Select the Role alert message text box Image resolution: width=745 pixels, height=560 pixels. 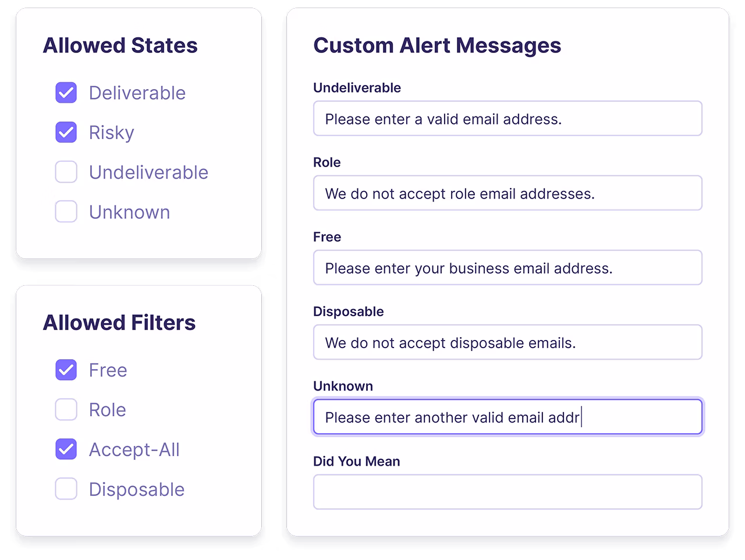click(x=508, y=193)
